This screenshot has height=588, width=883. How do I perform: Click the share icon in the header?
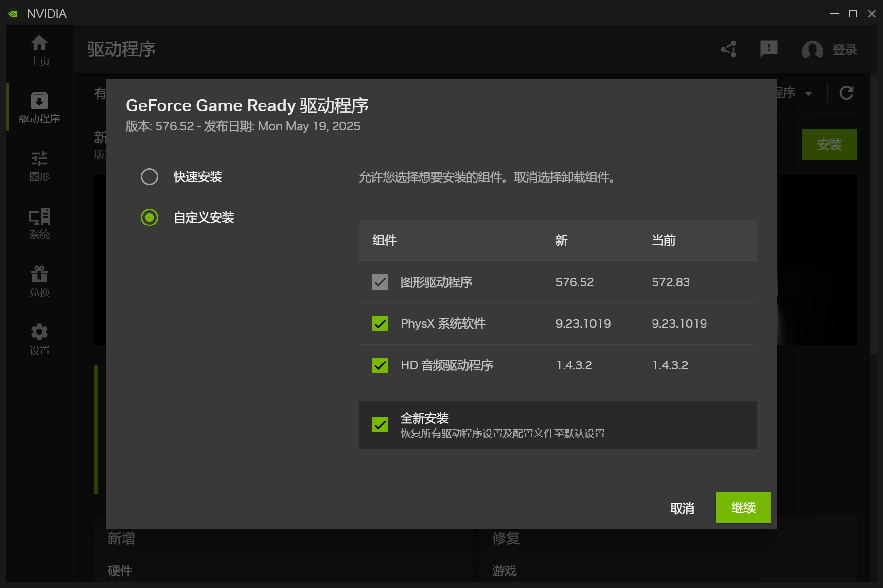728,49
